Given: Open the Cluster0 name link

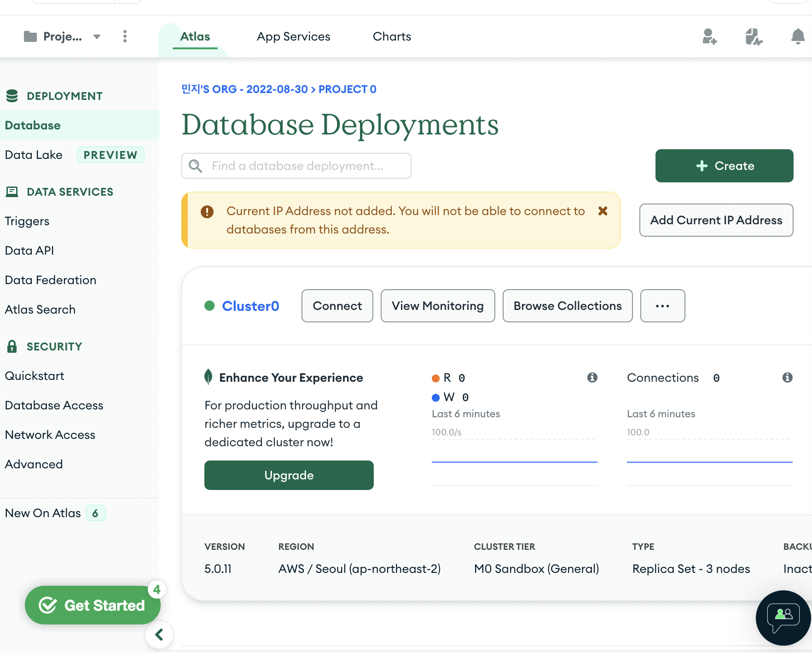Looking at the screenshot, I should [250, 306].
